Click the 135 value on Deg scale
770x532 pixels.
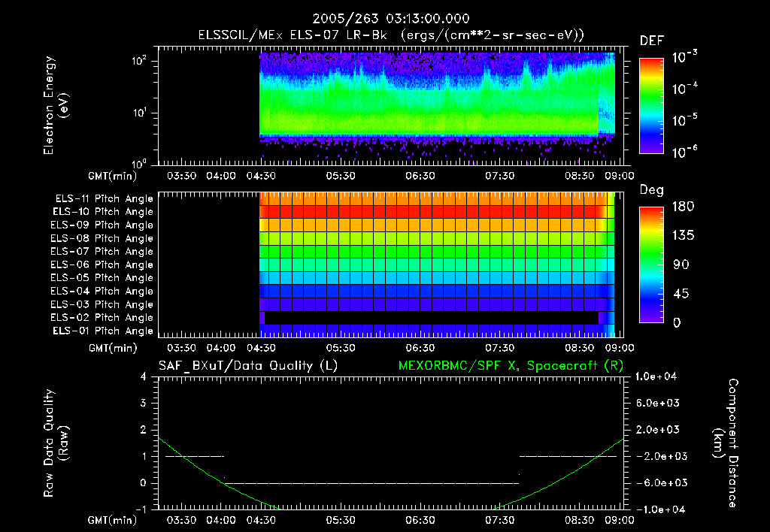point(683,235)
